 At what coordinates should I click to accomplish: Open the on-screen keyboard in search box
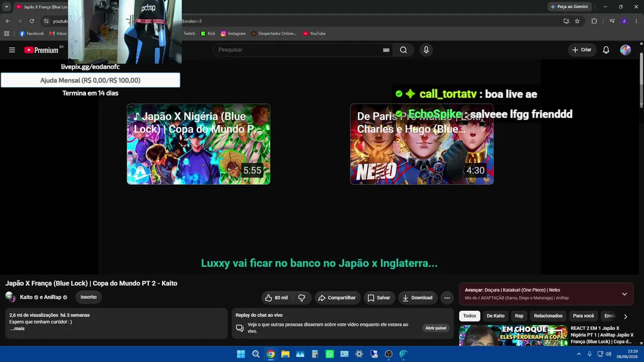tap(386, 50)
